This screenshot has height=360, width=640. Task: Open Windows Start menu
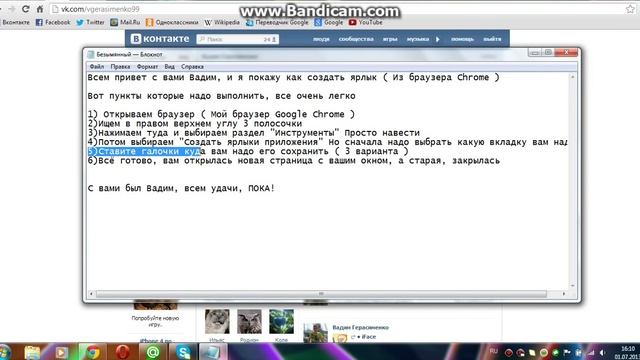4,352
